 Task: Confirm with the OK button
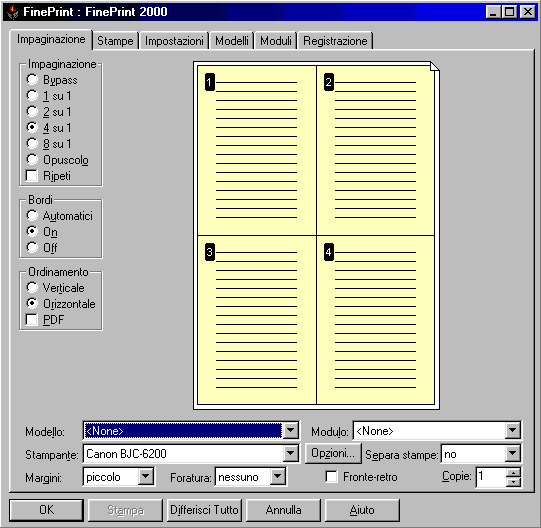click(x=46, y=510)
